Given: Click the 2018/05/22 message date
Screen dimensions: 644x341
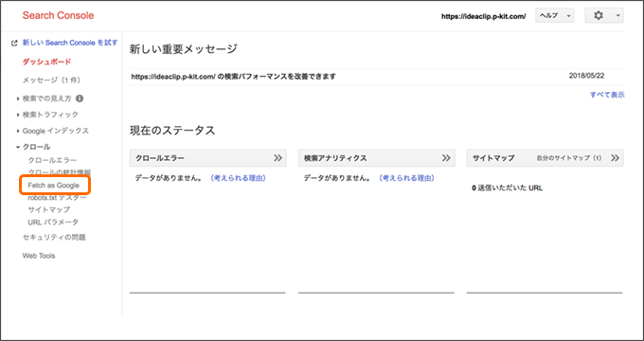Looking at the screenshot, I should [x=586, y=76].
